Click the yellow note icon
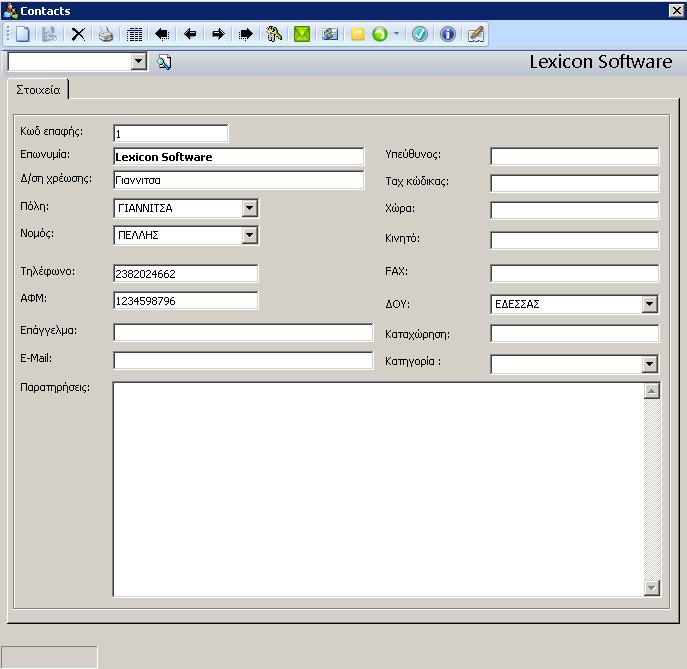 click(358, 34)
